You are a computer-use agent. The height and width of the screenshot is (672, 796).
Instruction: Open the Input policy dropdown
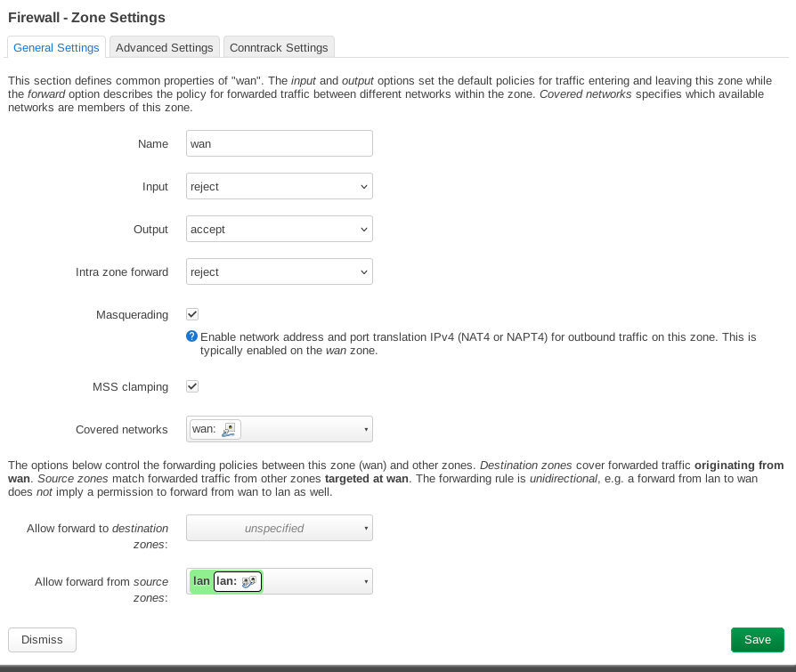(x=280, y=186)
